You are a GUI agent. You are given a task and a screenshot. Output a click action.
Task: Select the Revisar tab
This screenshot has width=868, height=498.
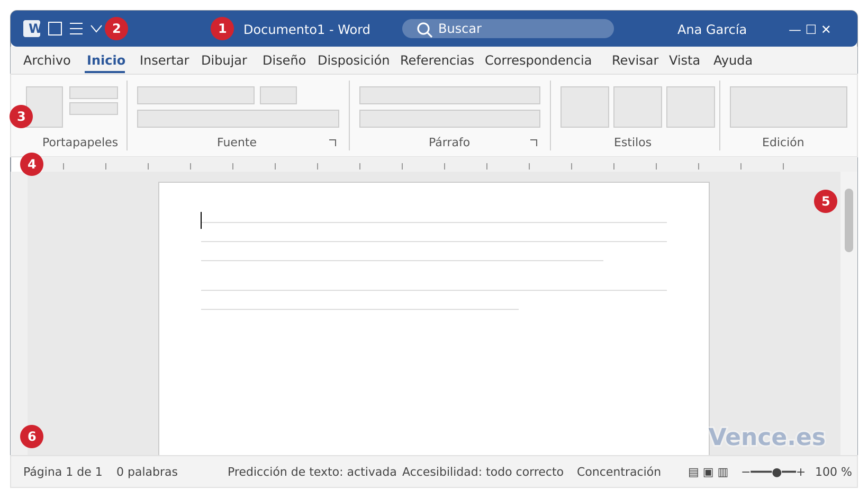[635, 60]
